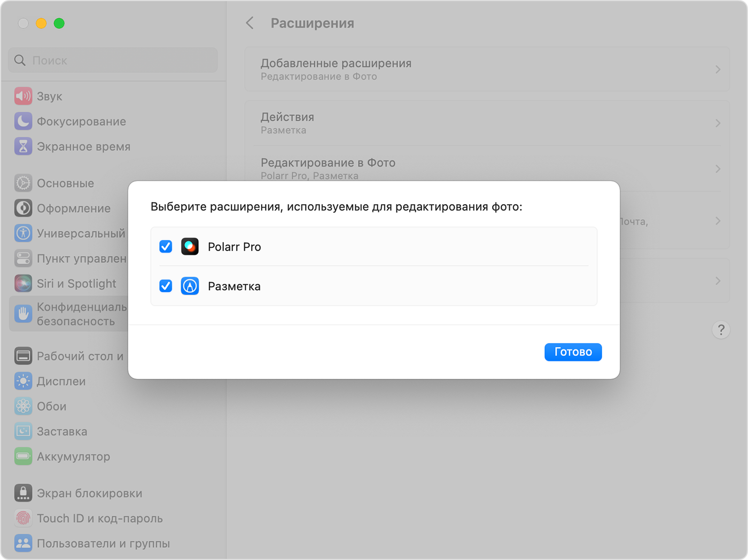Screen dimensions: 748x560
Task: Open Конфиденциальность hand icon
Action: click(x=23, y=314)
